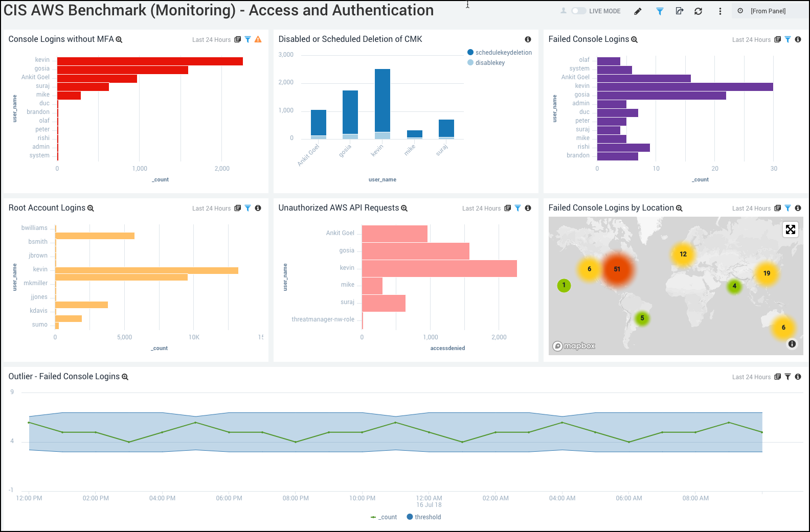Screen dimensions: 810x532
Task: Open the Root Account Logins panel title
Action: (47, 208)
